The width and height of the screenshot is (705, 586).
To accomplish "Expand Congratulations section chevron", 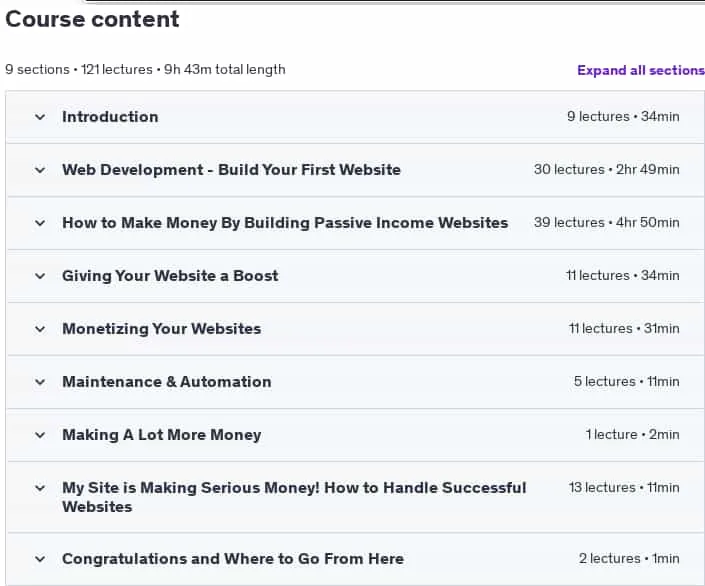I will [x=40, y=559].
